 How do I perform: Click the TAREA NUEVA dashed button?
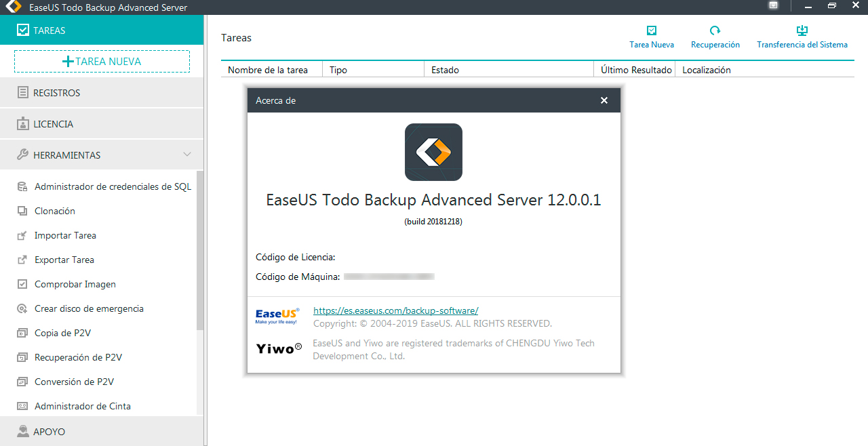pyautogui.click(x=102, y=61)
